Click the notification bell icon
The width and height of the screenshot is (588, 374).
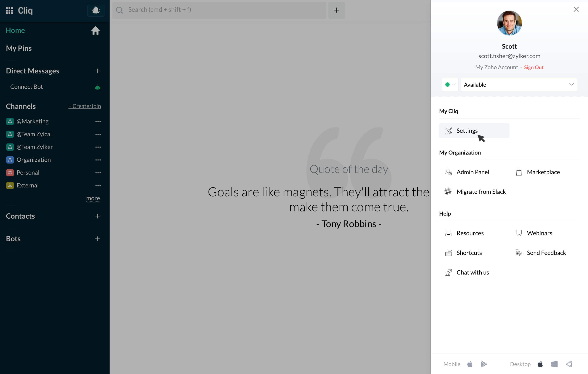(x=96, y=10)
